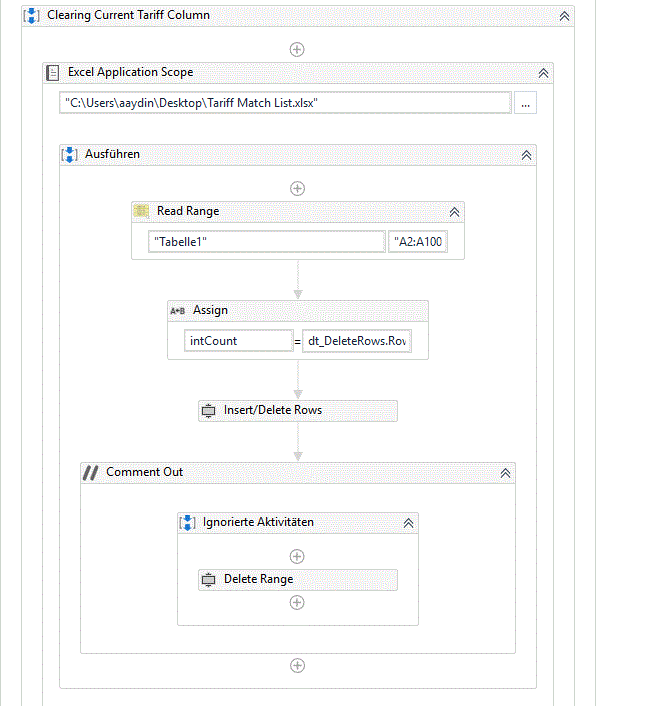Edit the Tariff Match List.xlsx path field
This screenshot has width=646, height=706.
(x=285, y=103)
